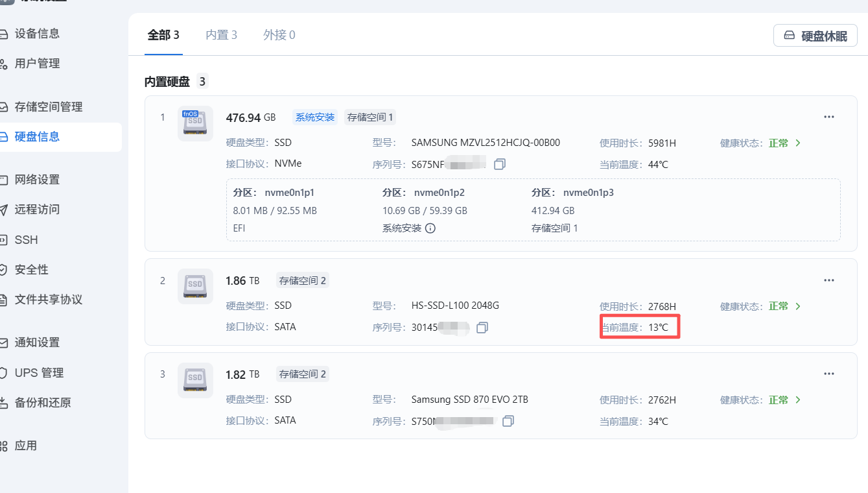The image size is (868, 493).
Task: Click the SSD icon of disk 3
Action: (x=195, y=380)
